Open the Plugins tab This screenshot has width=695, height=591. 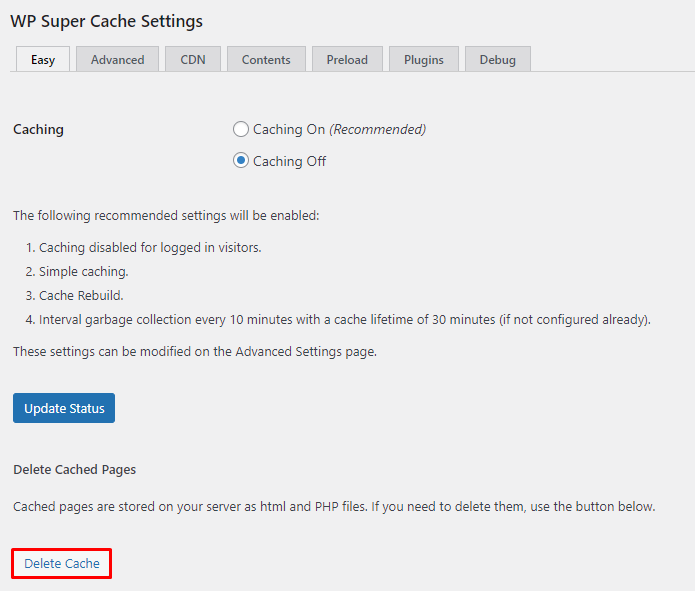(x=424, y=59)
